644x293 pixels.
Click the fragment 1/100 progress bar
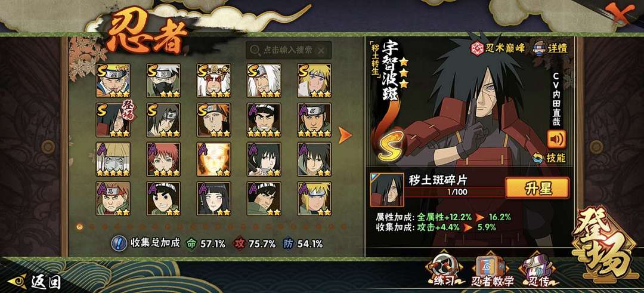(455, 192)
